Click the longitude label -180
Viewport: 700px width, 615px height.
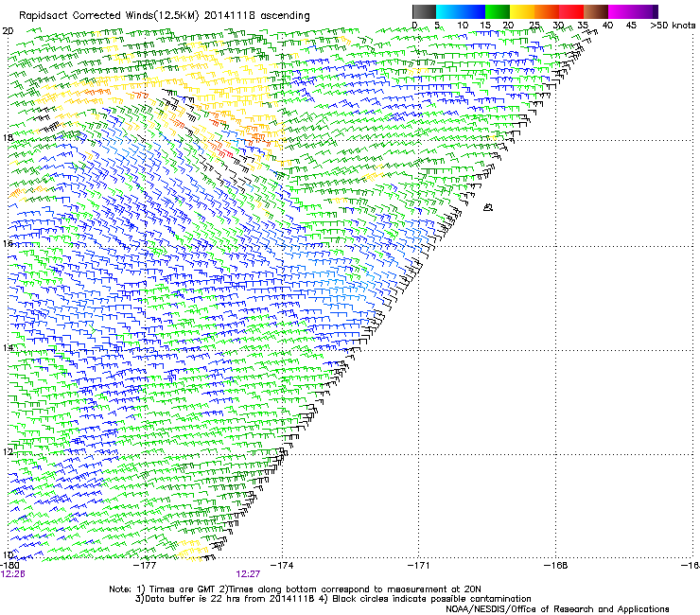click(x=9, y=566)
